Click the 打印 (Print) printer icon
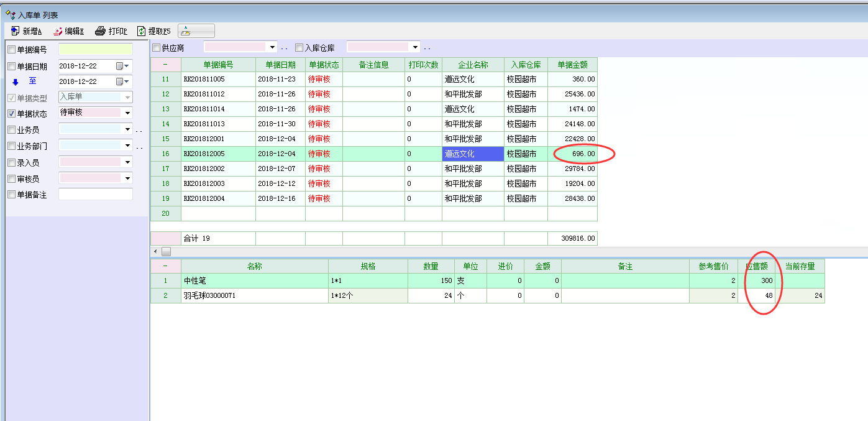The width and height of the screenshot is (868, 421). point(99,31)
